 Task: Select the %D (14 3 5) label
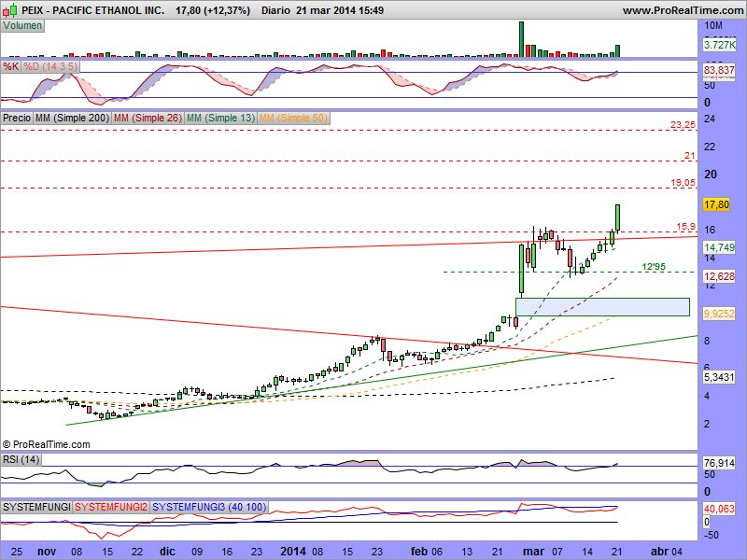click(x=50, y=66)
